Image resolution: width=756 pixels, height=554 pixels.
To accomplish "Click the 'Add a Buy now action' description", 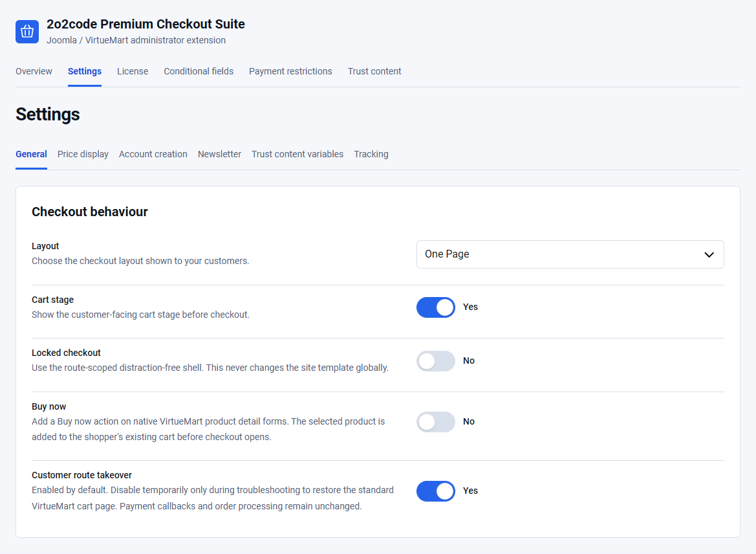I will point(208,429).
